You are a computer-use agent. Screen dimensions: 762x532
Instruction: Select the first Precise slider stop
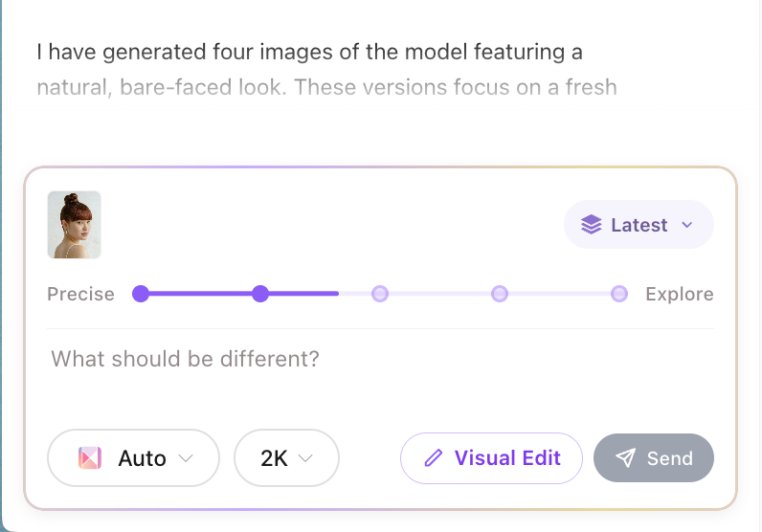tap(141, 294)
